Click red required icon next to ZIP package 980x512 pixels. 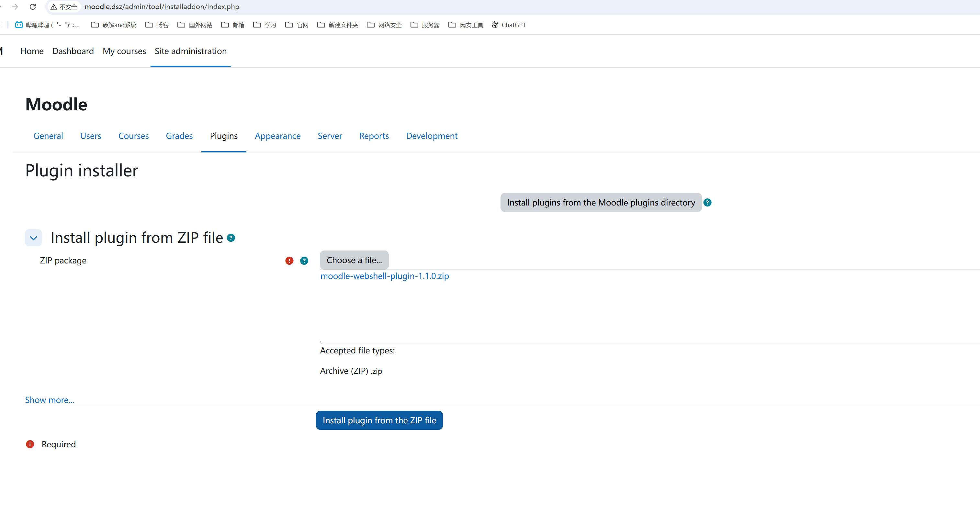pyautogui.click(x=289, y=261)
